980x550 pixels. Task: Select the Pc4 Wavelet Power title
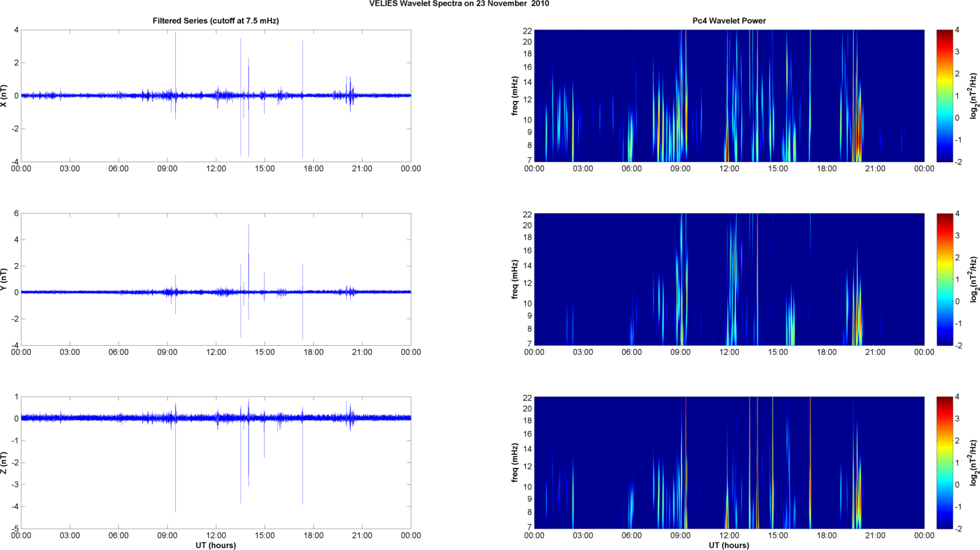[x=729, y=21]
